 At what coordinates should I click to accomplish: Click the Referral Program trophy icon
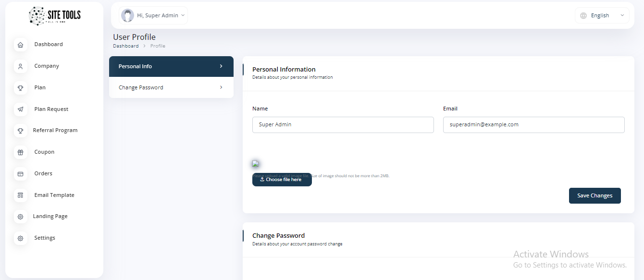coord(20,131)
